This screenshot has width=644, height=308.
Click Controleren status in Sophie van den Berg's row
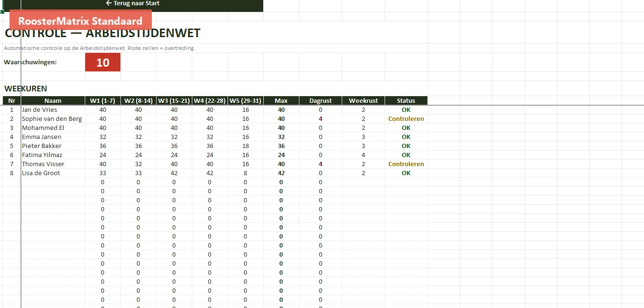click(x=406, y=119)
